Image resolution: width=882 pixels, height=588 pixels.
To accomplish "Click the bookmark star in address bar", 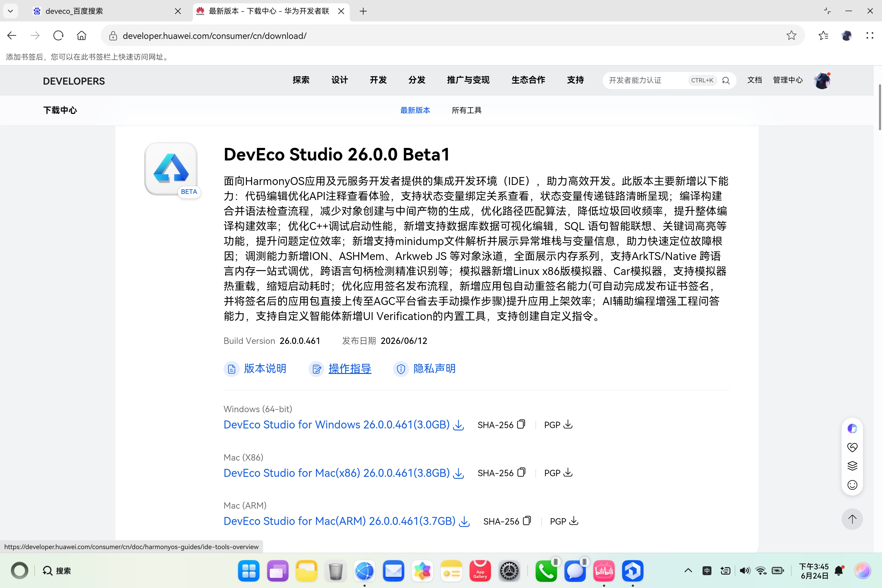I will coord(791,36).
